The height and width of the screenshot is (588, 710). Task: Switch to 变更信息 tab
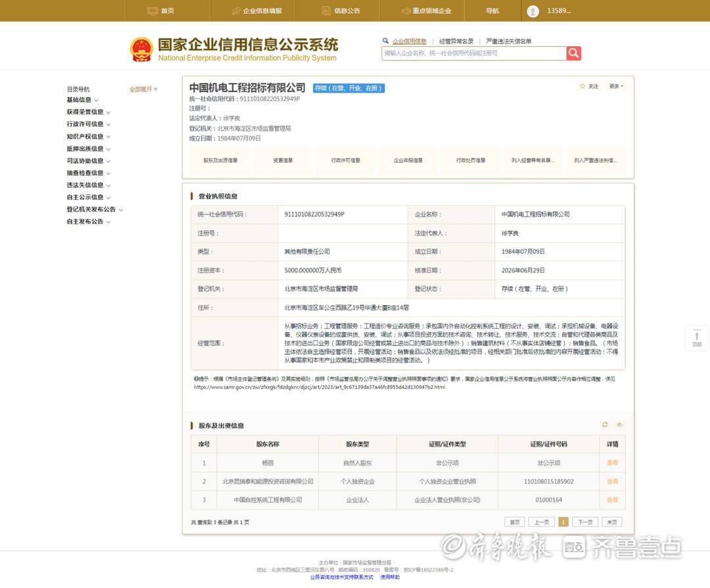coord(283,160)
